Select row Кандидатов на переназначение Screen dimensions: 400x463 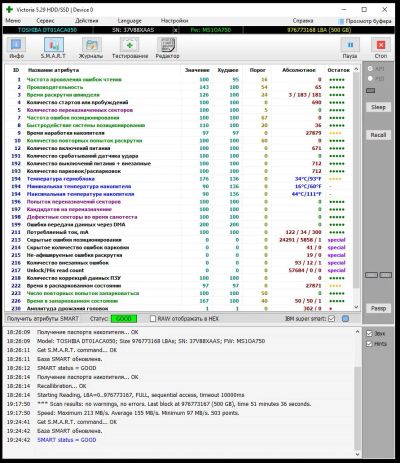click(x=178, y=209)
